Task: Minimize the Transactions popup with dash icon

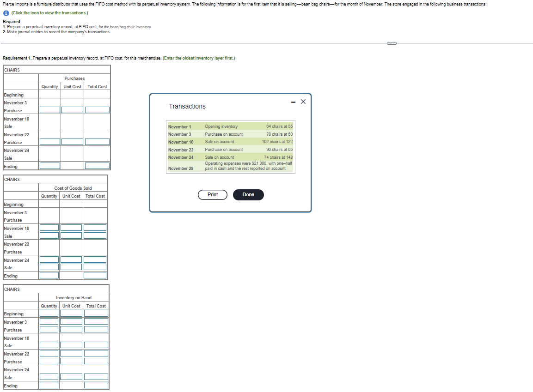Action: [293, 102]
